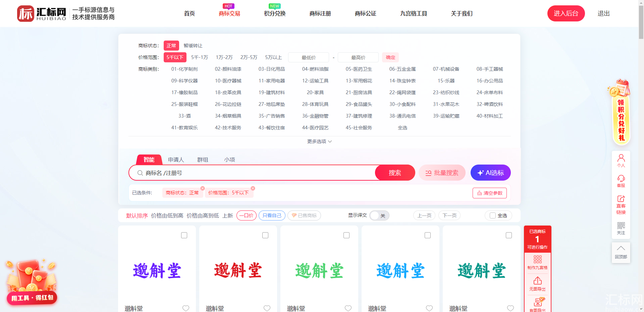
Task: Go to 首页 in the top menu
Action: coord(189,13)
